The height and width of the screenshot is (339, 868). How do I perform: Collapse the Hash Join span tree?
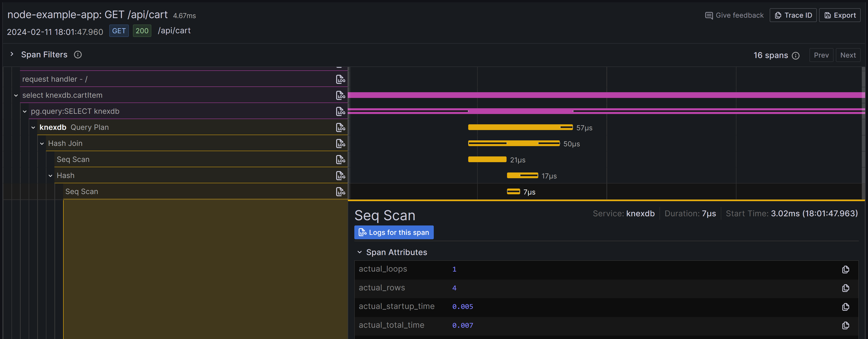[42, 143]
